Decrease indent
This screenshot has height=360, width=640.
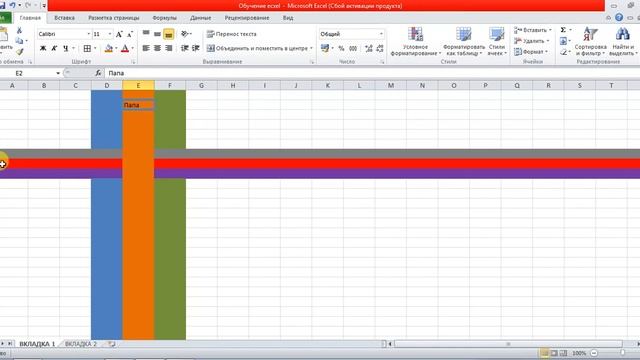[x=184, y=48]
